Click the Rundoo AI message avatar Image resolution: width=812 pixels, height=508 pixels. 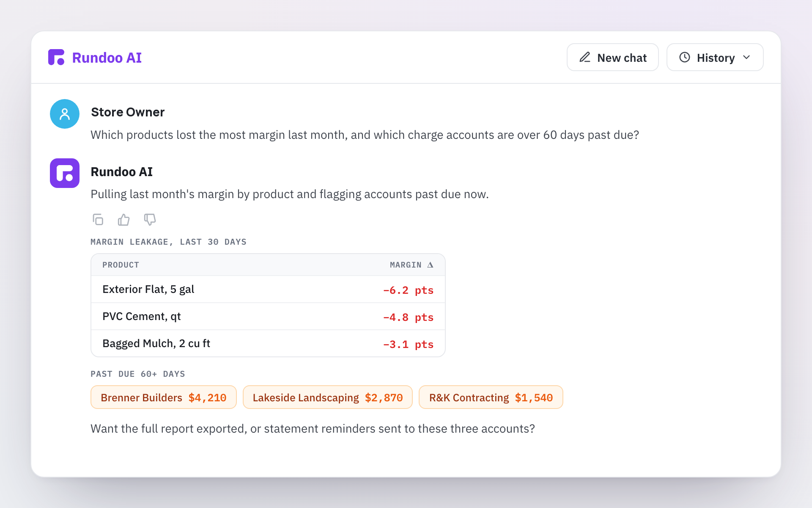tap(65, 173)
